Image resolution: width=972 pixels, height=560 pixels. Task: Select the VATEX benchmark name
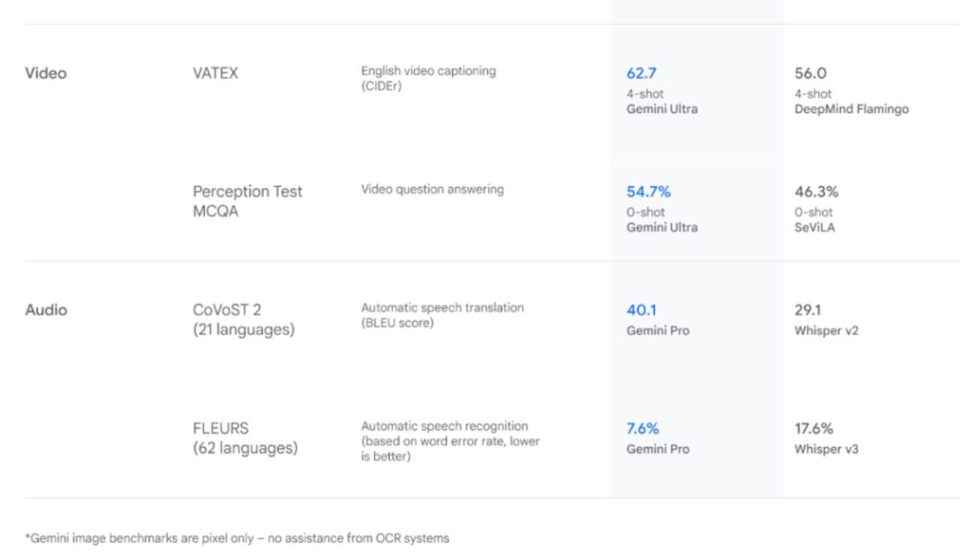[215, 73]
